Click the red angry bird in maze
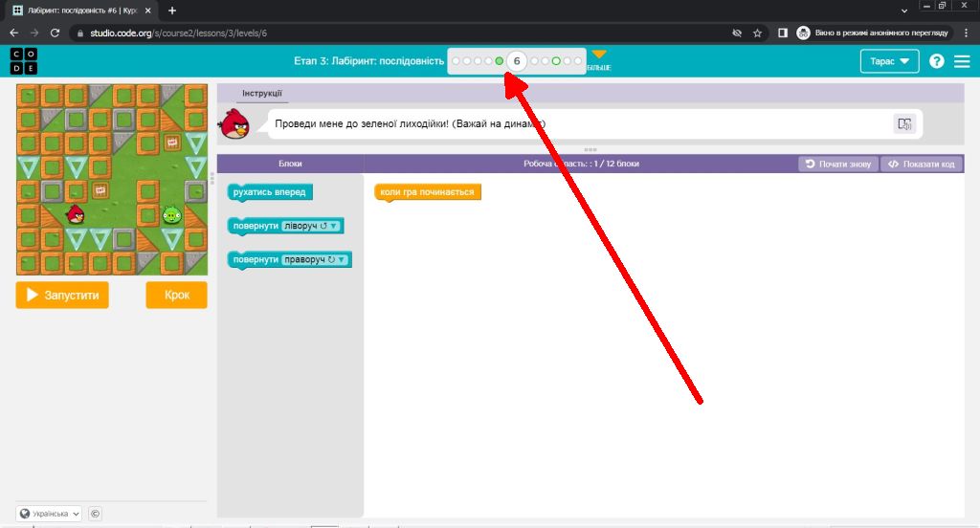 point(76,214)
